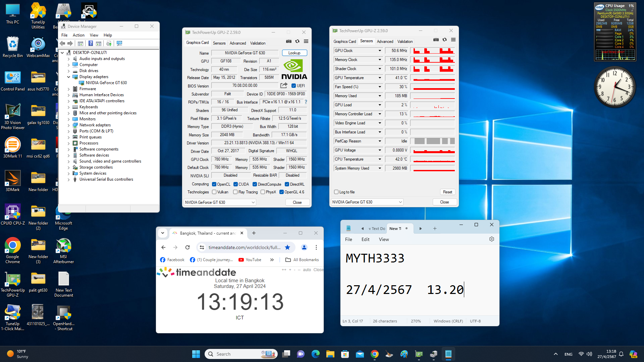The image size is (644, 362).
Task: Open the Edit menu in Notepad
Action: [365, 239]
